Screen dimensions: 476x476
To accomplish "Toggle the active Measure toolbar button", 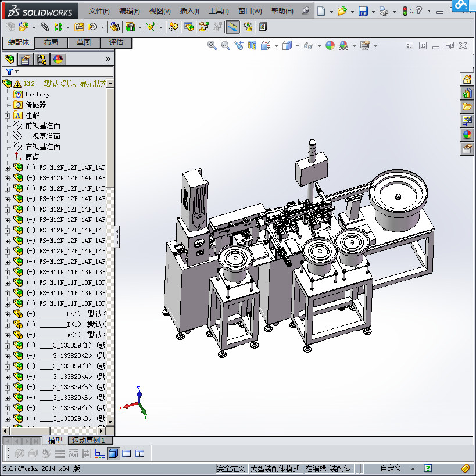I will [x=233, y=27].
